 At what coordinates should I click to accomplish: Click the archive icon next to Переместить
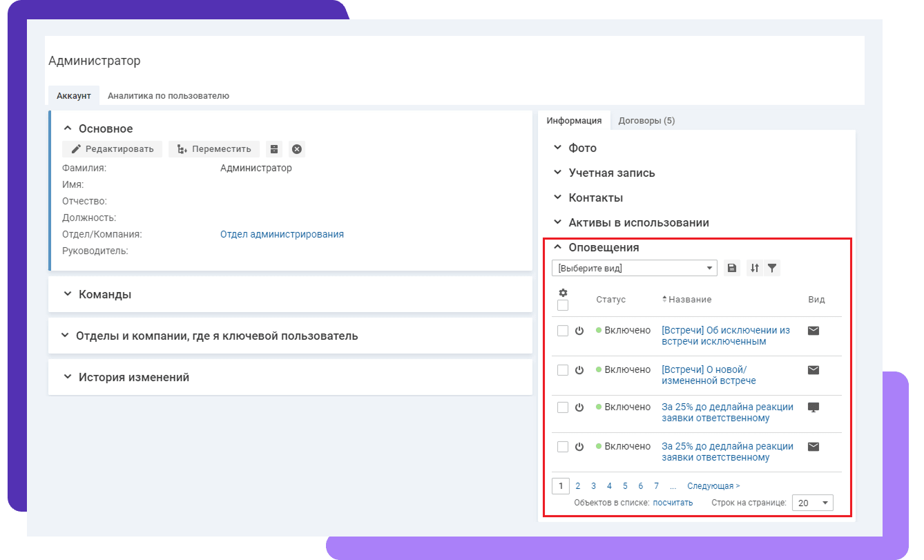[x=274, y=149]
